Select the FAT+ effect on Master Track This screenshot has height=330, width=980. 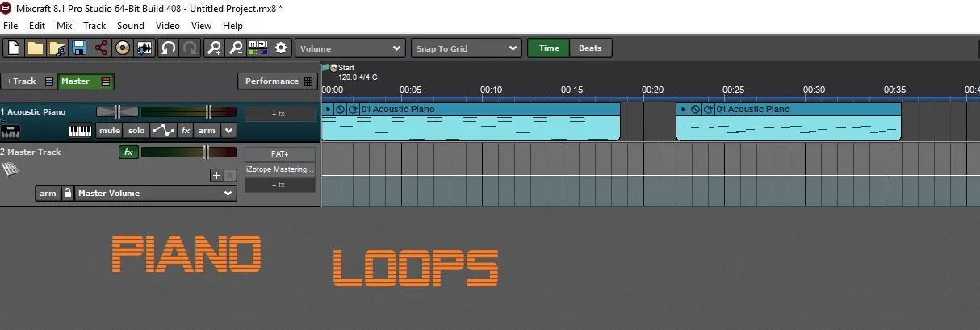click(279, 154)
